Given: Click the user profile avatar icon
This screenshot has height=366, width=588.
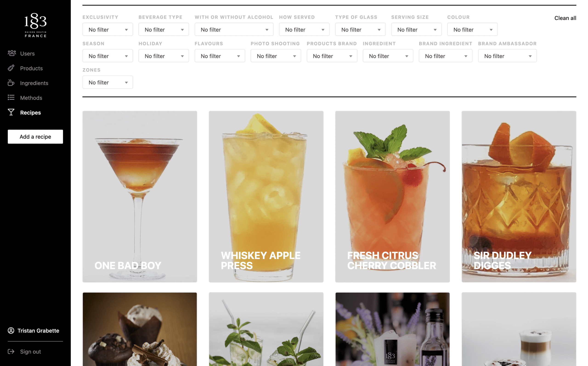Looking at the screenshot, I should (11, 330).
